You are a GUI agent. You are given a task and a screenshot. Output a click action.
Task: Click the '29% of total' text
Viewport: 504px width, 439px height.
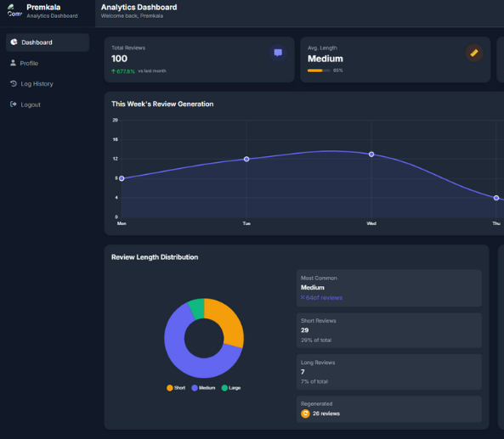pyautogui.click(x=316, y=341)
